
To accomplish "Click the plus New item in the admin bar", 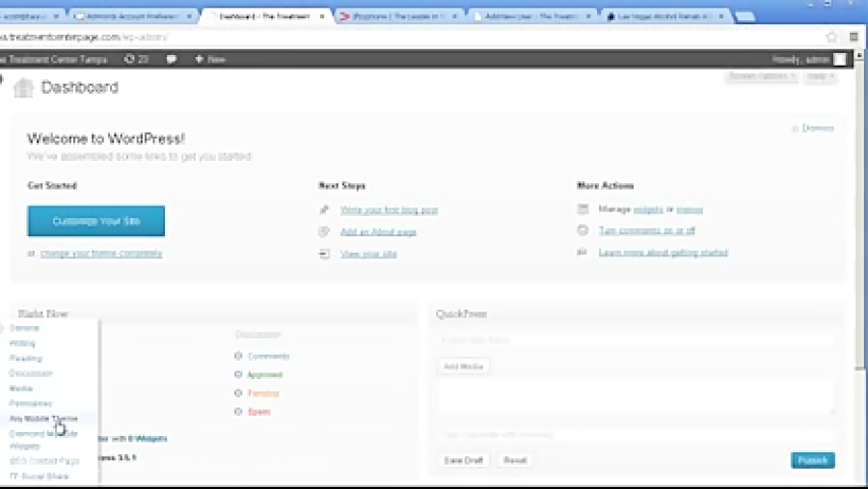I will click(x=210, y=59).
